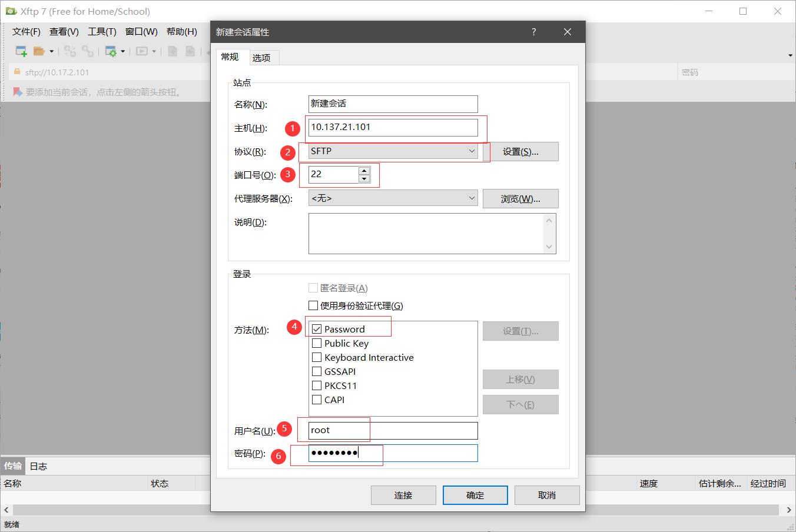This screenshot has height=532, width=796.
Task: Close the 新建会话属性 dialog with X
Action: pos(568,32)
